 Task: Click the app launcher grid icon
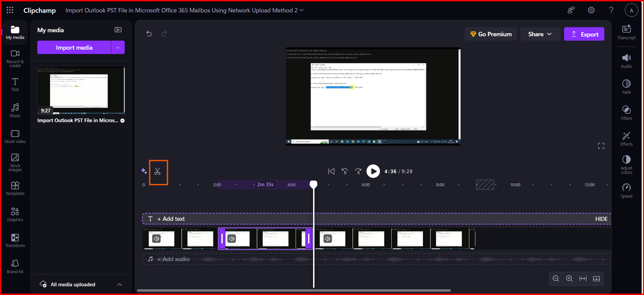tap(10, 10)
